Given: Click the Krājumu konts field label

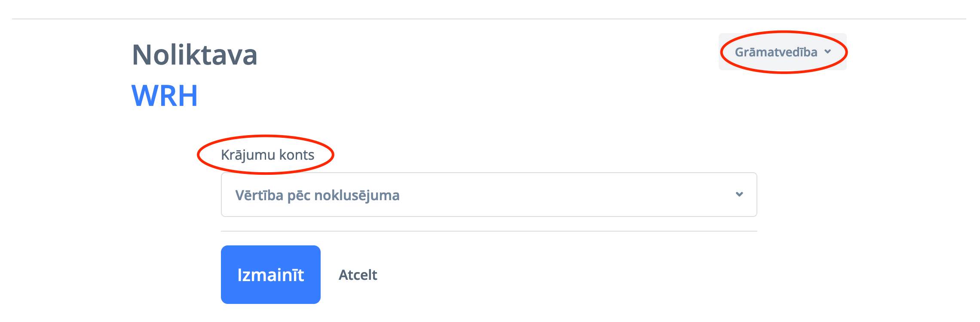Looking at the screenshot, I should [267, 155].
